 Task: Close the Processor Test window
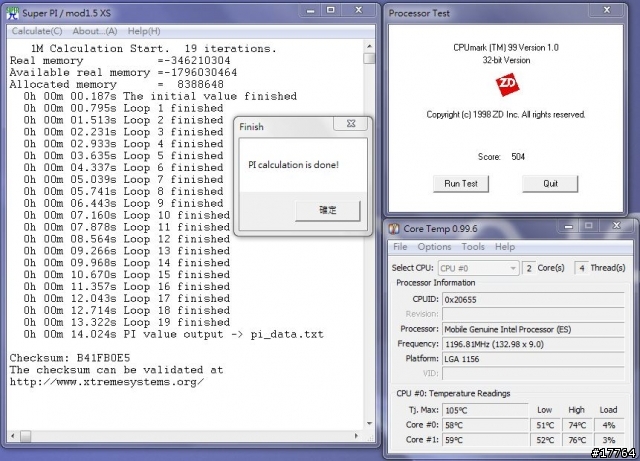tap(607, 11)
